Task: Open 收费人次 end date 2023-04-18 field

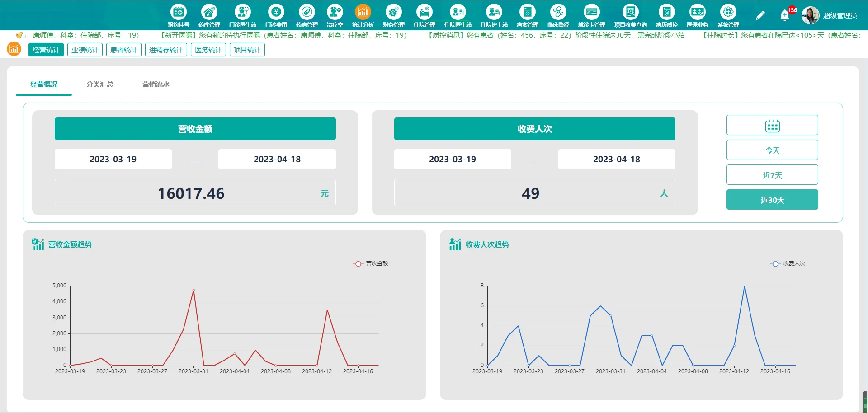Action: [x=616, y=160]
